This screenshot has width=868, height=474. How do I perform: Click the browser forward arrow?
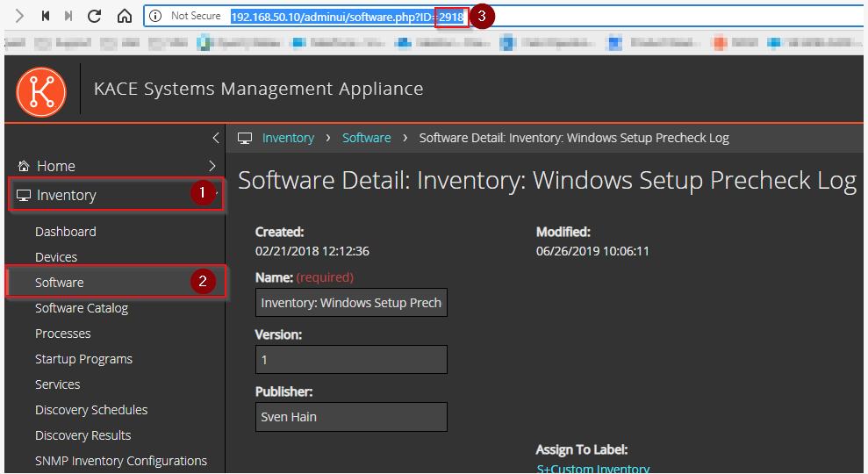pyautogui.click(x=19, y=16)
